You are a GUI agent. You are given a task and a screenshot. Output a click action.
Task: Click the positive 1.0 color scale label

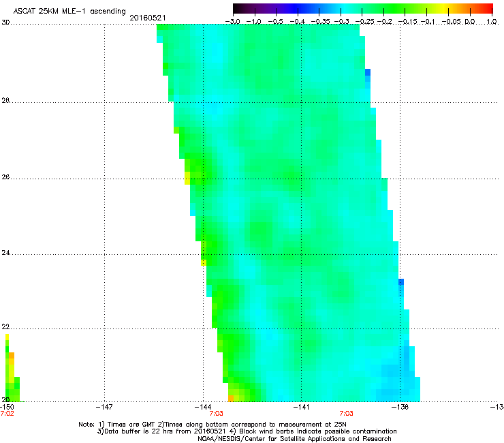tap(492, 22)
